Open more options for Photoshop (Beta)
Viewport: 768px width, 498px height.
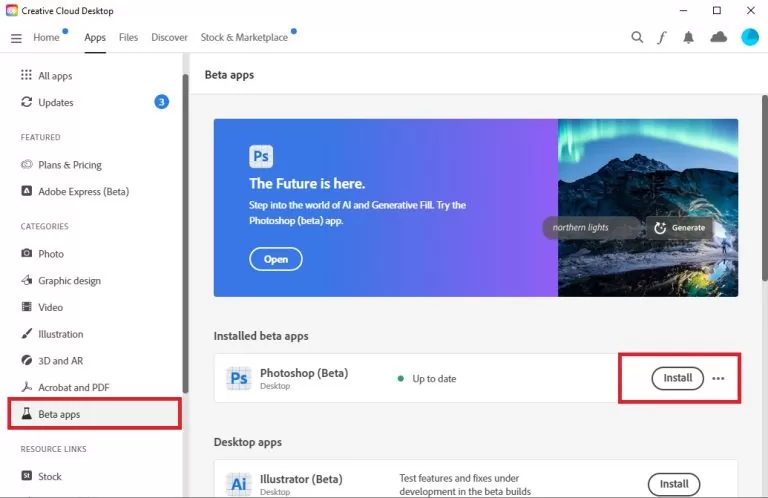point(718,379)
